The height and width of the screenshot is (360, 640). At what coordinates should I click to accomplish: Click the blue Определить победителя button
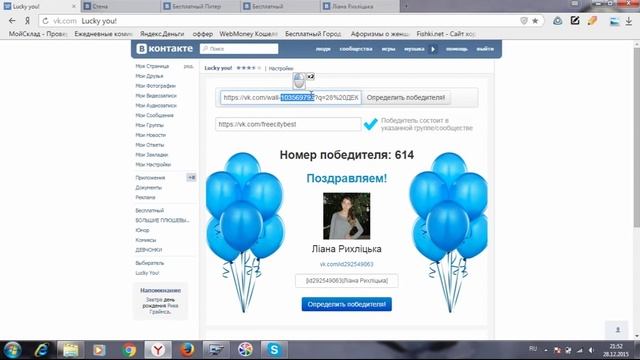point(347,304)
